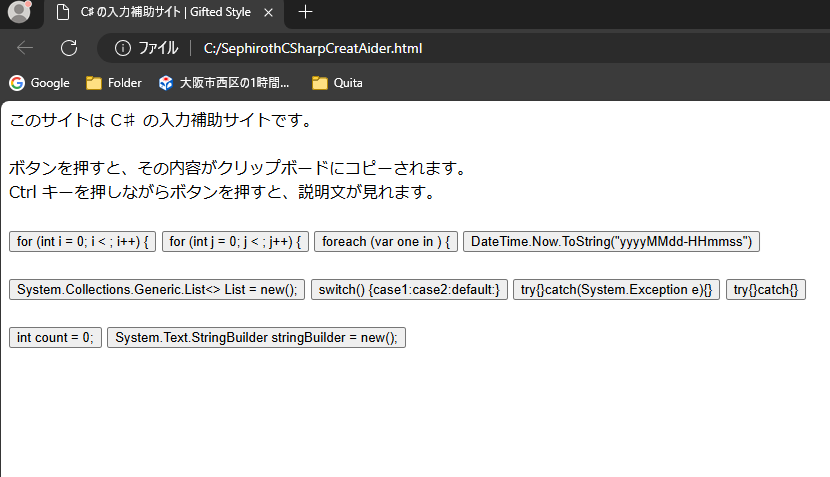The image size is (830, 477).
Task: Click the text このサイトは C# の入力補助サイトです。
Action: (161, 121)
